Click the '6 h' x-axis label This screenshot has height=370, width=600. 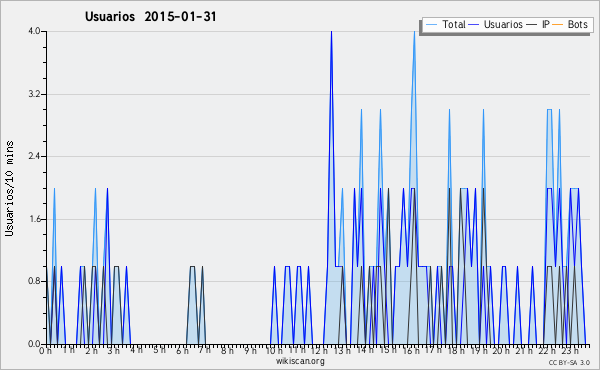[x=182, y=350]
